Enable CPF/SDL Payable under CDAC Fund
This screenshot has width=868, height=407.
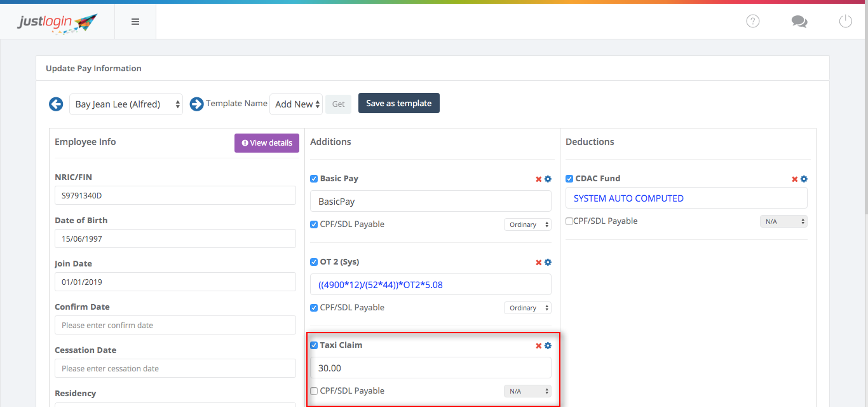569,221
